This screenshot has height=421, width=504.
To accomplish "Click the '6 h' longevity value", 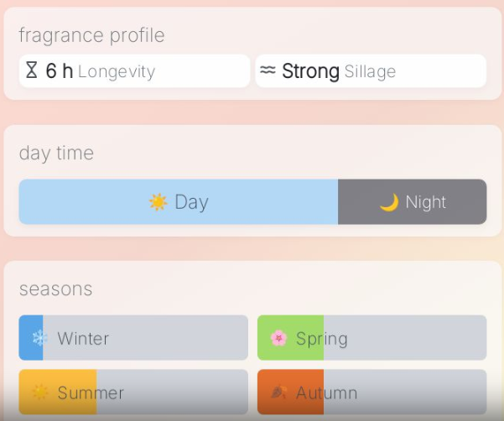I will coord(59,71).
